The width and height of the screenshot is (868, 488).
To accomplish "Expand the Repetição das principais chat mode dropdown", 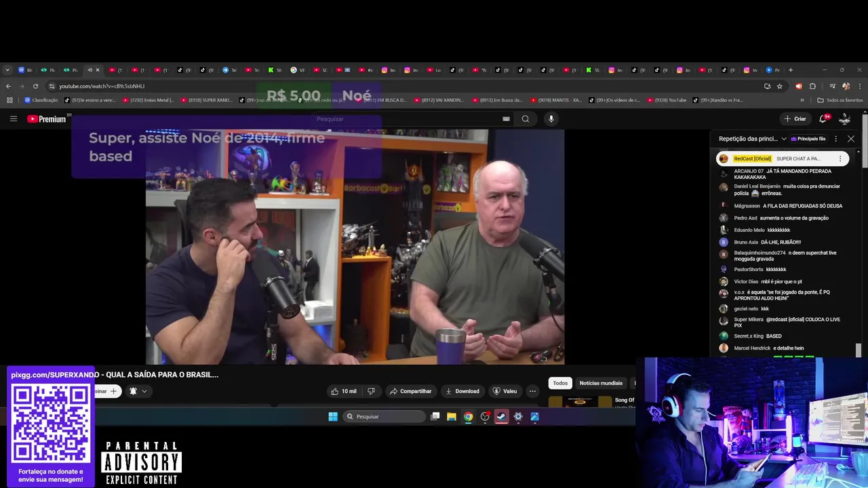I will tap(752, 138).
